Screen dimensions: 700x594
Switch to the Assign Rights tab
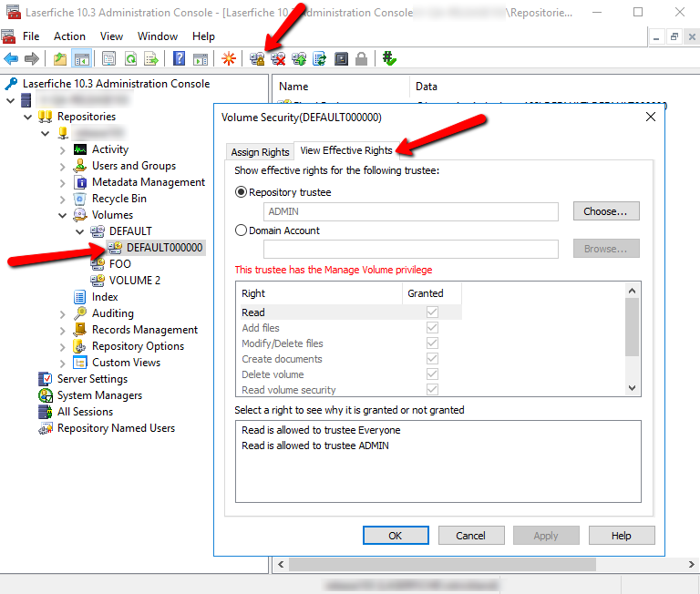260,152
